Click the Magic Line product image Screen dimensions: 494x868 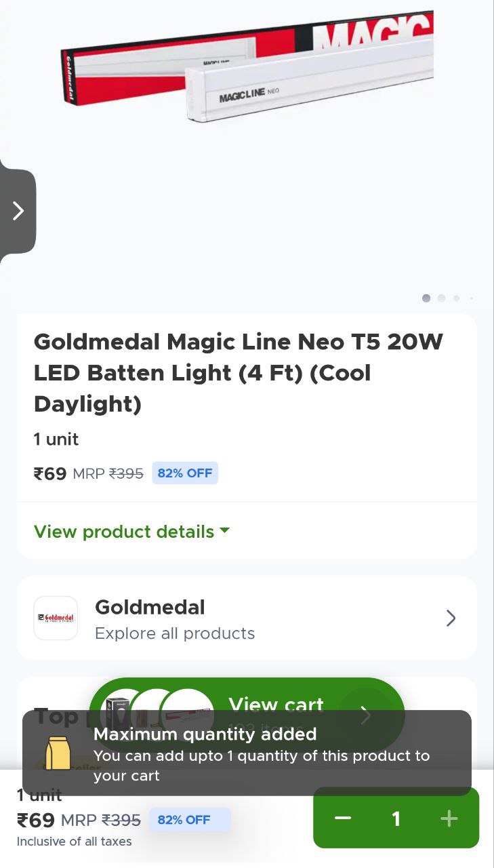coord(247,68)
